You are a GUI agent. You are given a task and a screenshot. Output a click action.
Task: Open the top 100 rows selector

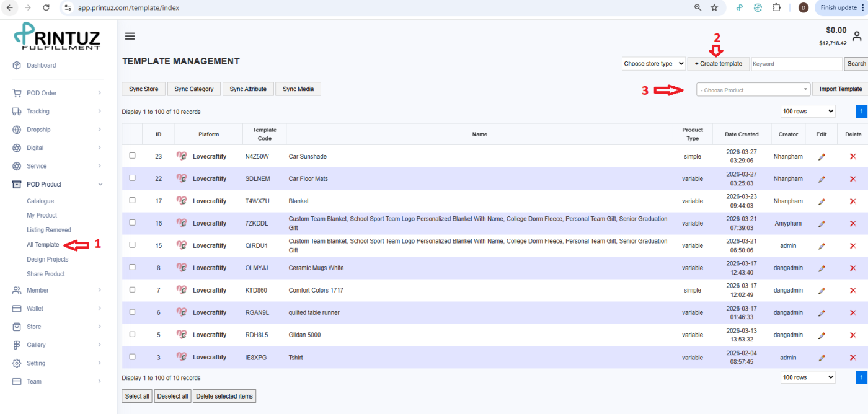click(x=807, y=112)
